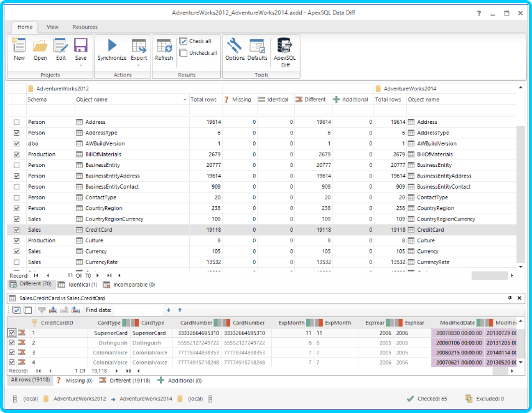This screenshot has width=532, height=413.
Task: Check the Person BusinessEntity row checkbox
Action: click(17, 165)
